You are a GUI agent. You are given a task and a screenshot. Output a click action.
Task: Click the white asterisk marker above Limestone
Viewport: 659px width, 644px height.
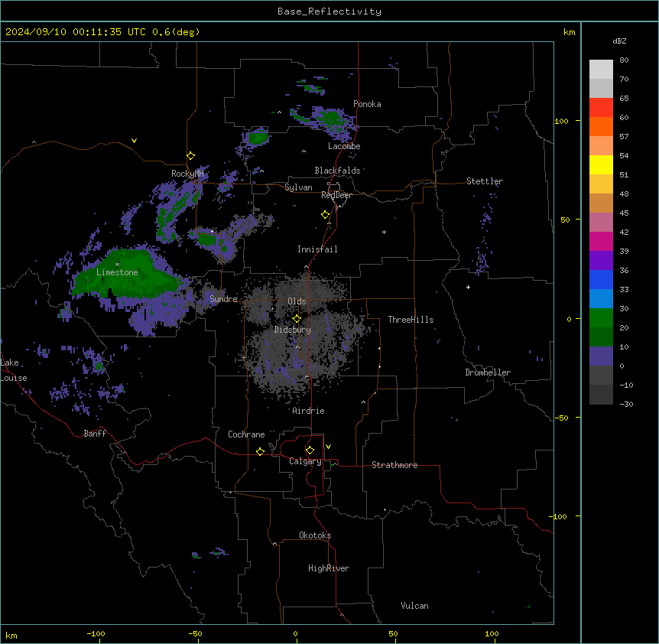pyautogui.click(x=117, y=265)
